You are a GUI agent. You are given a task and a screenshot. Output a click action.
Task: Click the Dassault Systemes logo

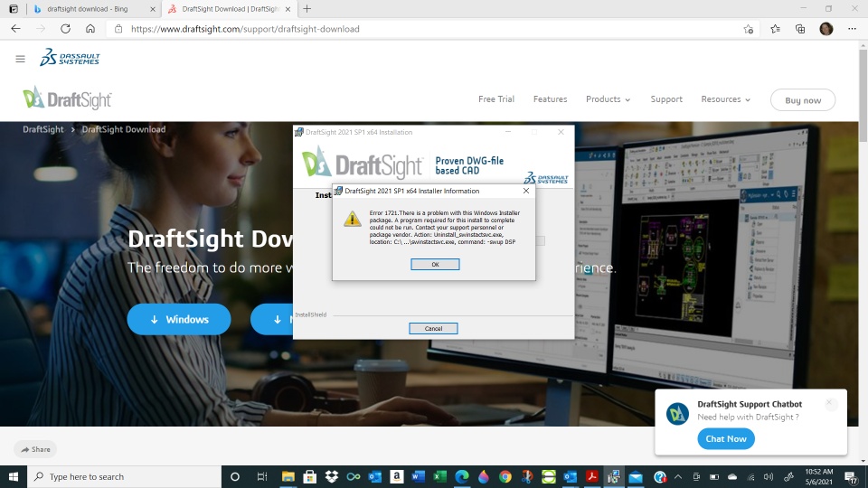tap(70, 57)
